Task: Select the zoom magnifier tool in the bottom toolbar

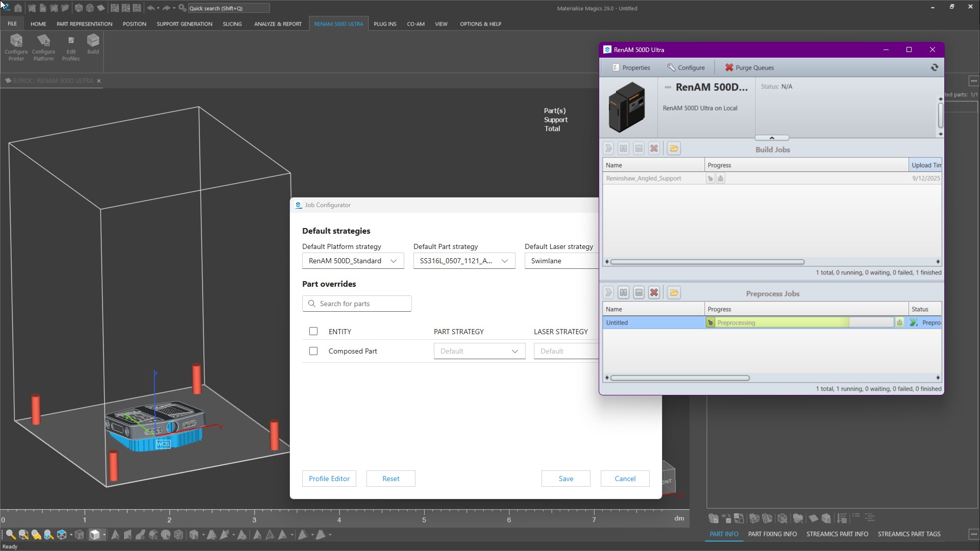Action: (x=10, y=534)
